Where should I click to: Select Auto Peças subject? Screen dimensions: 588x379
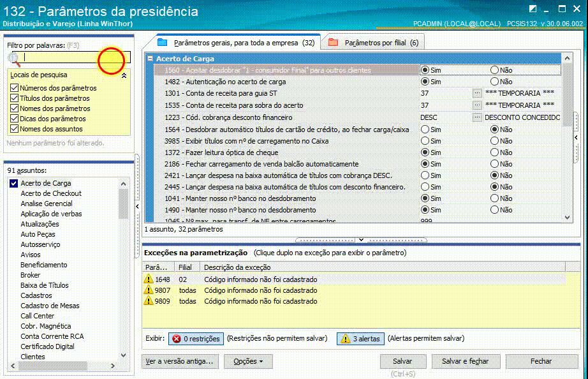click(38, 234)
